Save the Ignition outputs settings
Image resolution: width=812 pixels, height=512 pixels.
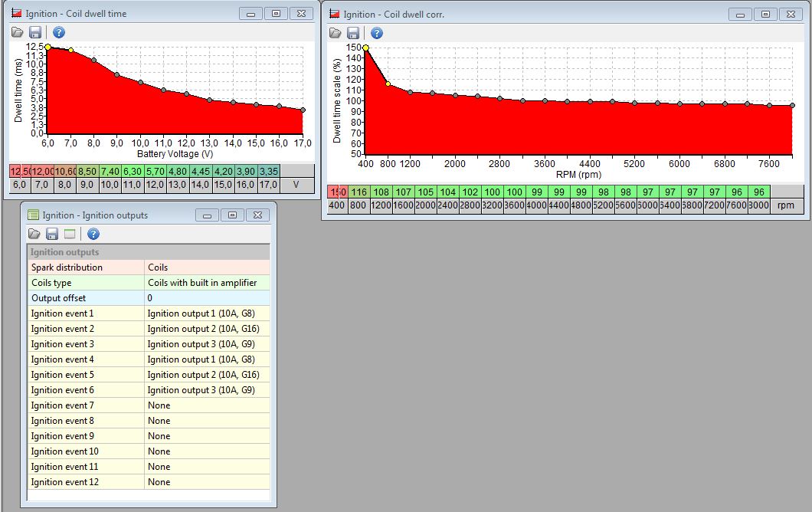[51, 234]
